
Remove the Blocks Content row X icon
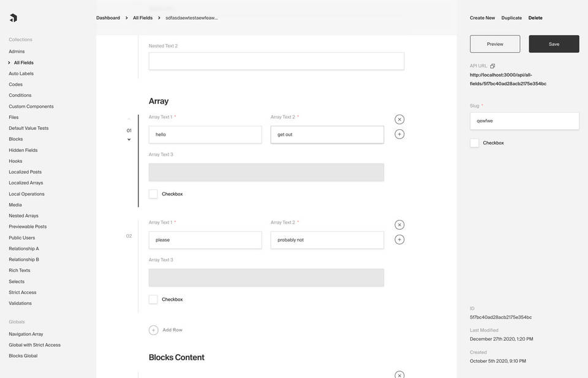coord(399,374)
